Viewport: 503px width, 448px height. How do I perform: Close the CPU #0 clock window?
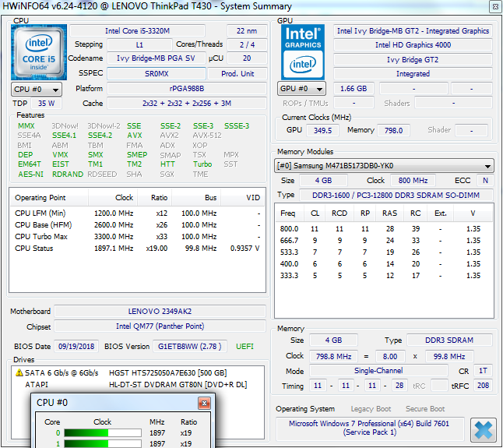coord(204,403)
